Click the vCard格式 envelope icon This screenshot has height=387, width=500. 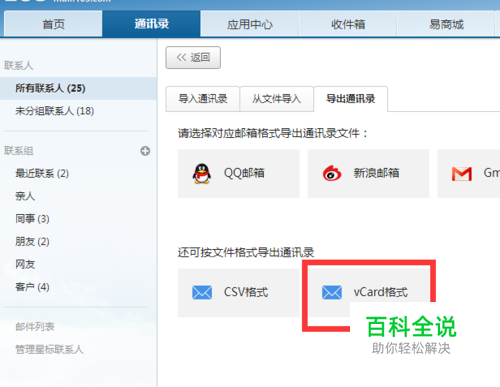click(x=332, y=292)
